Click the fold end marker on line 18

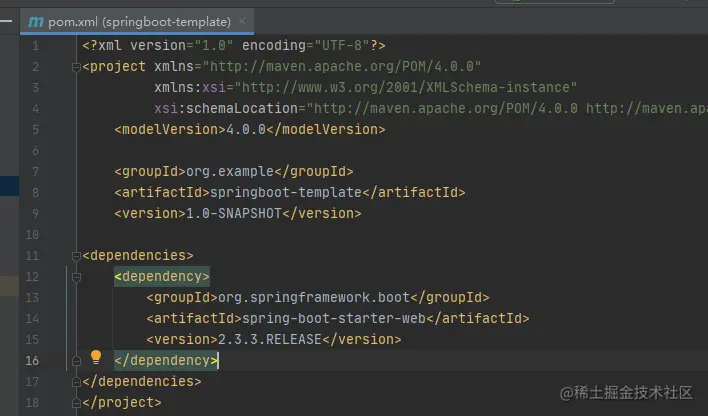click(76, 403)
